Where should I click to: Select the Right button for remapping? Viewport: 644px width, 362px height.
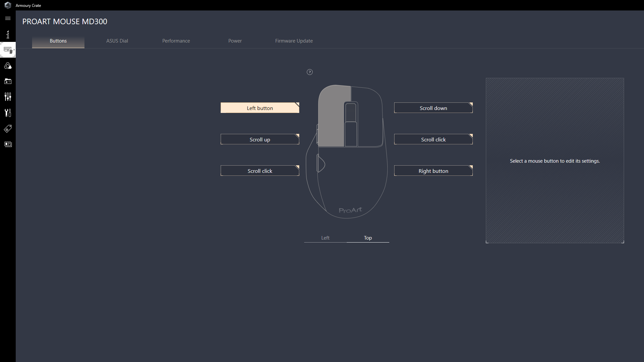pos(433,171)
